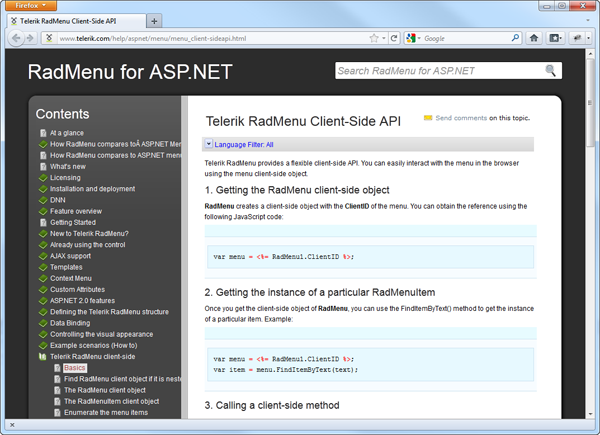Click the Send comments link
This screenshot has height=435, width=600.
(461, 118)
